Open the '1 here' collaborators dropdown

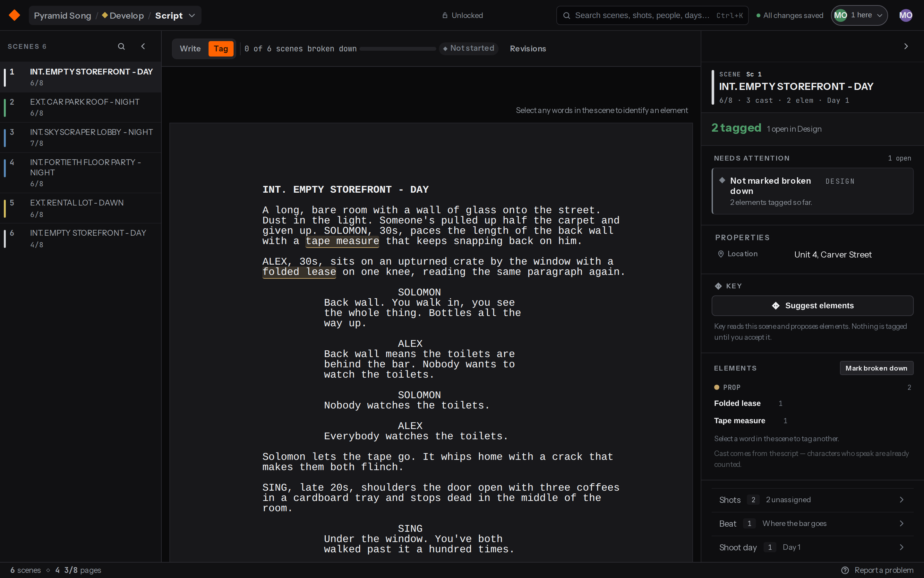(859, 15)
